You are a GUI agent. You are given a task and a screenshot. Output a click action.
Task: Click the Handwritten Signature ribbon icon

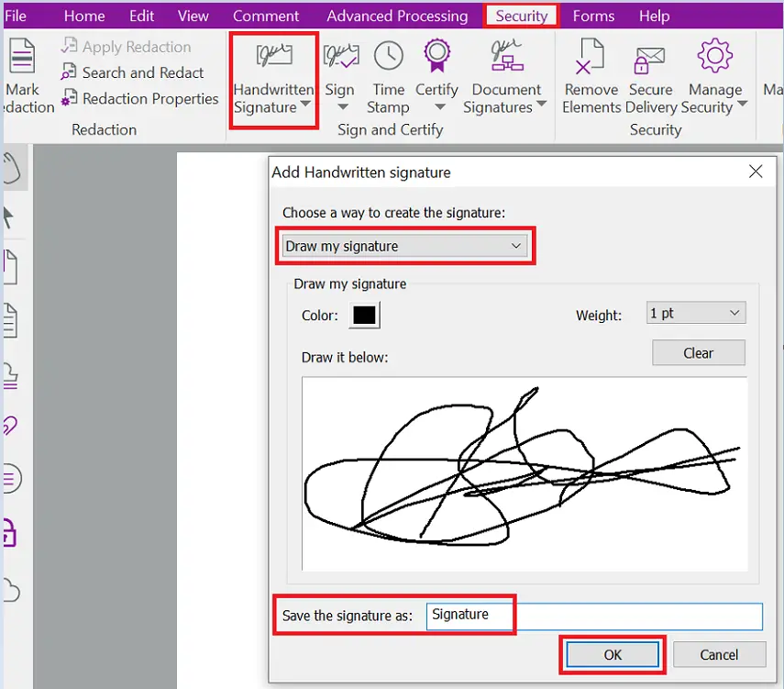pyautogui.click(x=274, y=55)
